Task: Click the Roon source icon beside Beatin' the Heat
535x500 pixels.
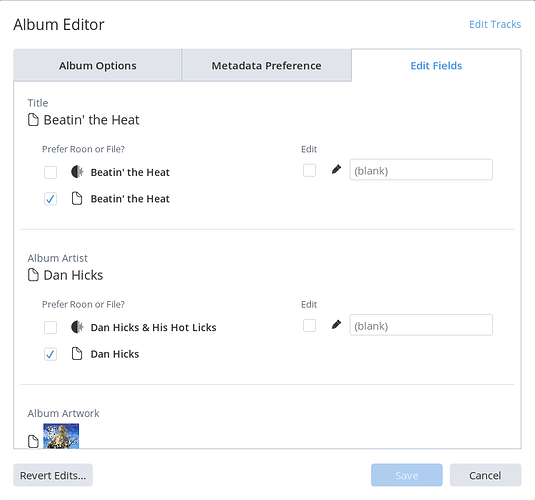Action: 77,172
